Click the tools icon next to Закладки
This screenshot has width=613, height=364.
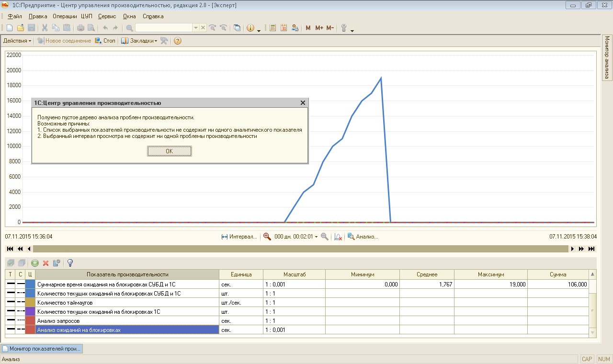[x=164, y=41]
